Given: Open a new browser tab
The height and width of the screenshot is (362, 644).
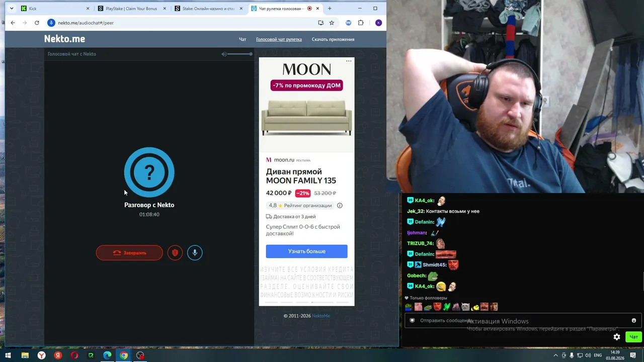Looking at the screenshot, I should [330, 9].
